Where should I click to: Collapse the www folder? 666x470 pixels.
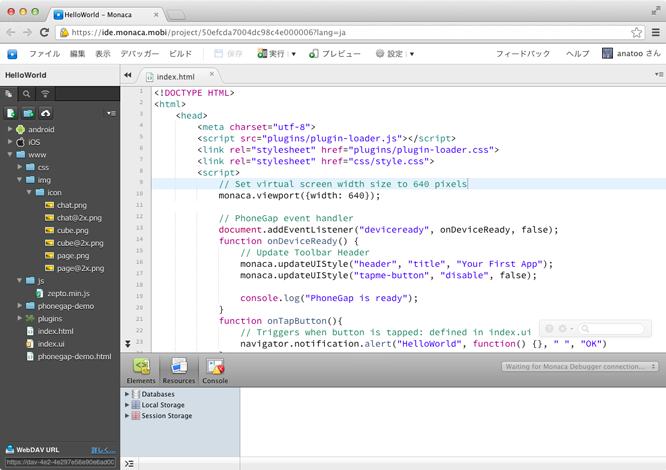tap(11, 155)
